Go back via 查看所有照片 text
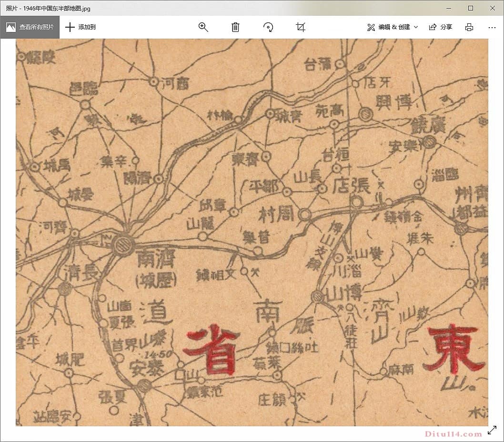Screen dimensions: 504x442 pyautogui.click(x=37, y=27)
